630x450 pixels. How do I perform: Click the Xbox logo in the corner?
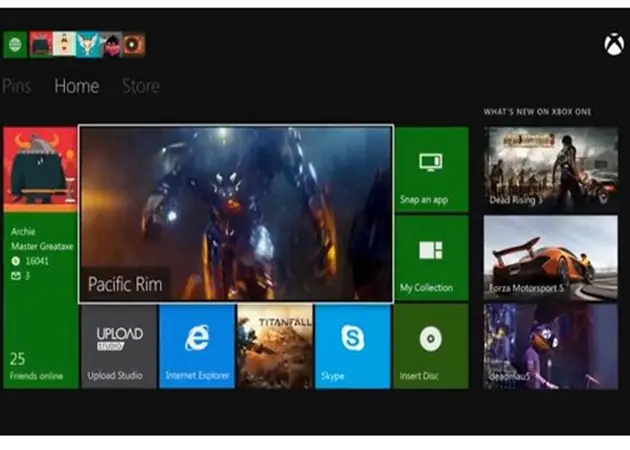pyautogui.click(x=614, y=45)
